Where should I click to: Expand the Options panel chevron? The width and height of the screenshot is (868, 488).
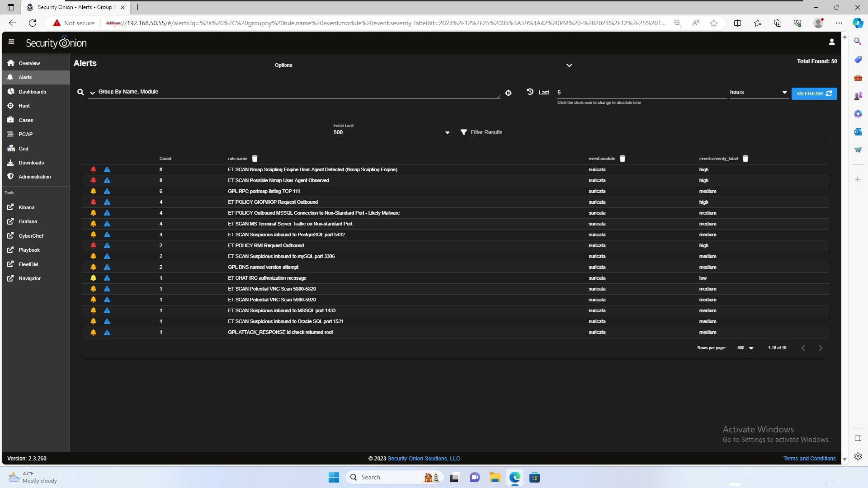569,65
